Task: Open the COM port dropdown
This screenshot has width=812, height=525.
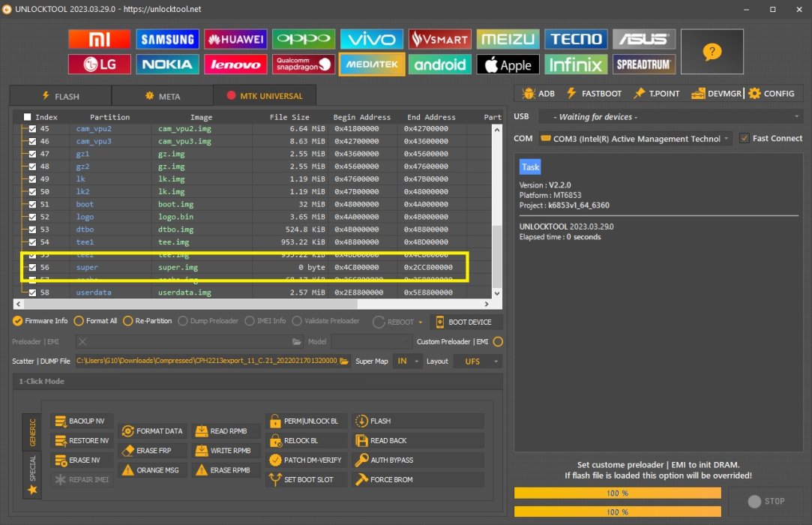Action: point(635,139)
